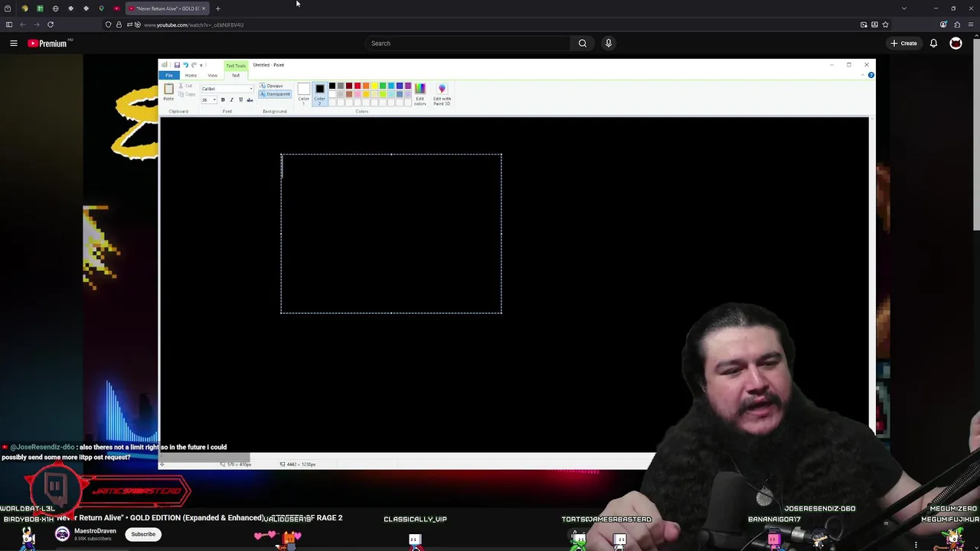Close the "Never Return Alive" tab
Image resolution: width=980 pixels, height=551 pixels.
204,8
